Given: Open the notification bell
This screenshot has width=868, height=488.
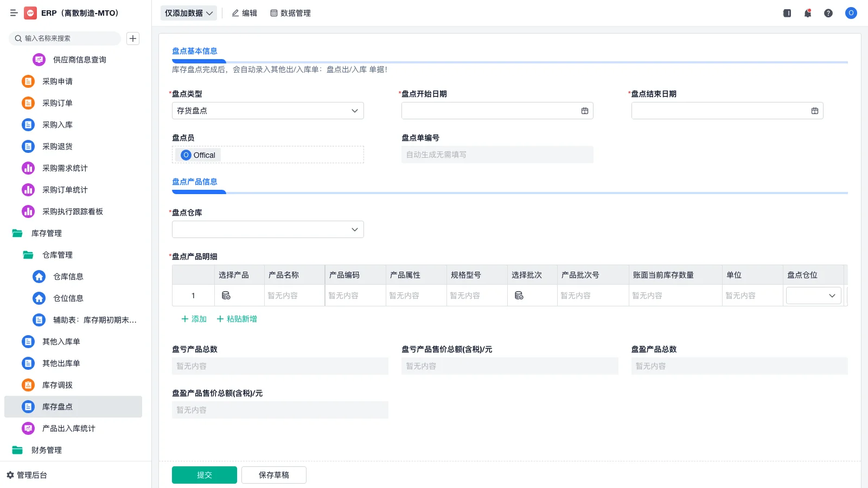Looking at the screenshot, I should tap(808, 13).
